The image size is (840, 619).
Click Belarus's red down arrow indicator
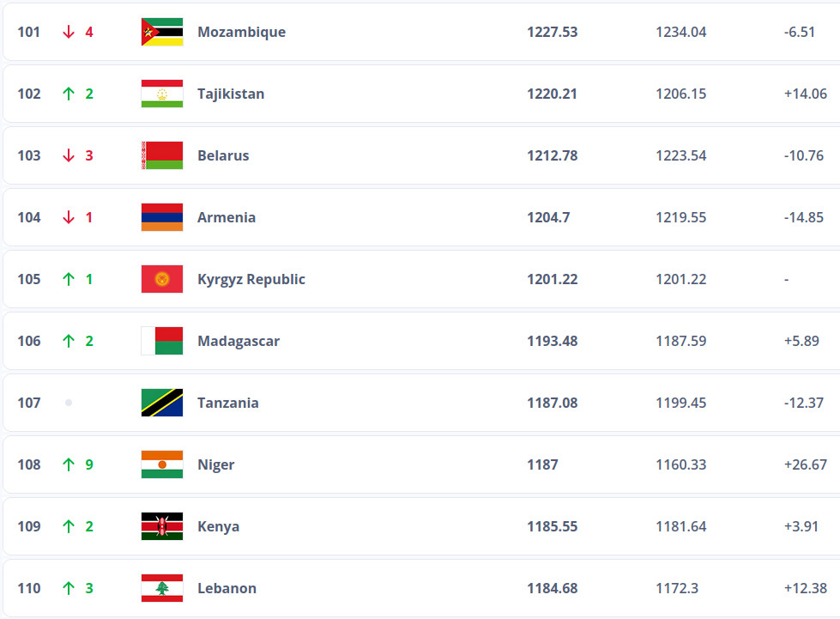[69, 155]
